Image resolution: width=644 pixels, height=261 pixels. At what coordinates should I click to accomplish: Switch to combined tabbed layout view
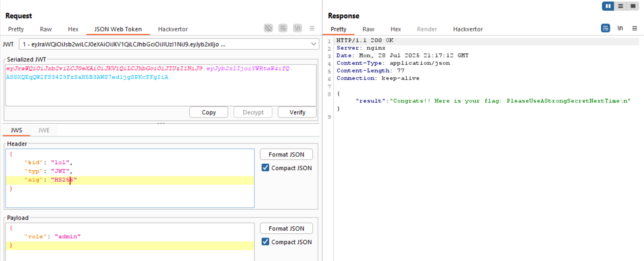633,6
